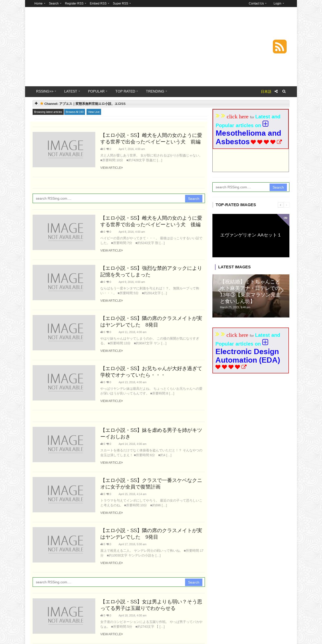Viewport: 322px width, 644px height.
Task: Click placeholder thumbnail of April 8, 2016 article
Action: [64, 232]
